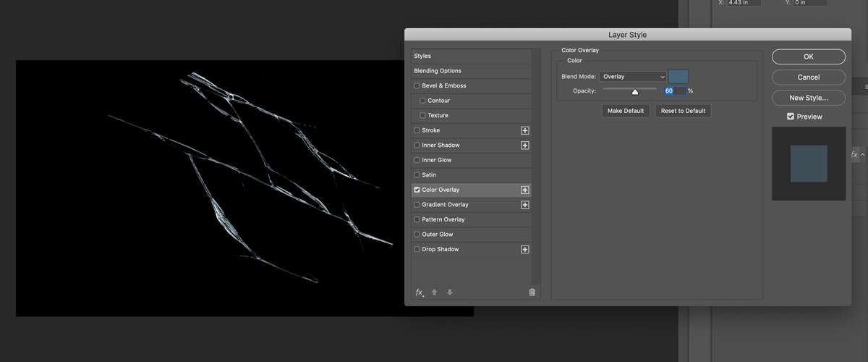Enable the Stroke checkbox
Viewport: 868px width, 362px height.
(x=417, y=130)
